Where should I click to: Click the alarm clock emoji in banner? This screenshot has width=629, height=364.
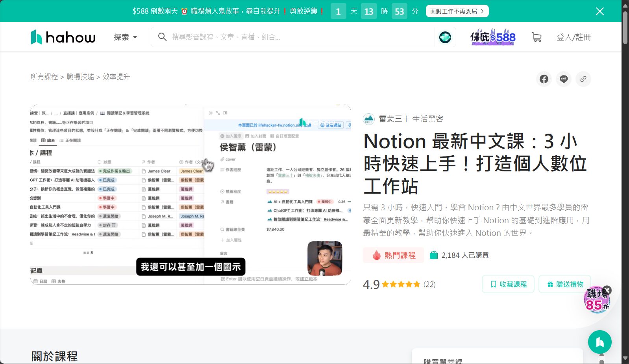point(184,11)
